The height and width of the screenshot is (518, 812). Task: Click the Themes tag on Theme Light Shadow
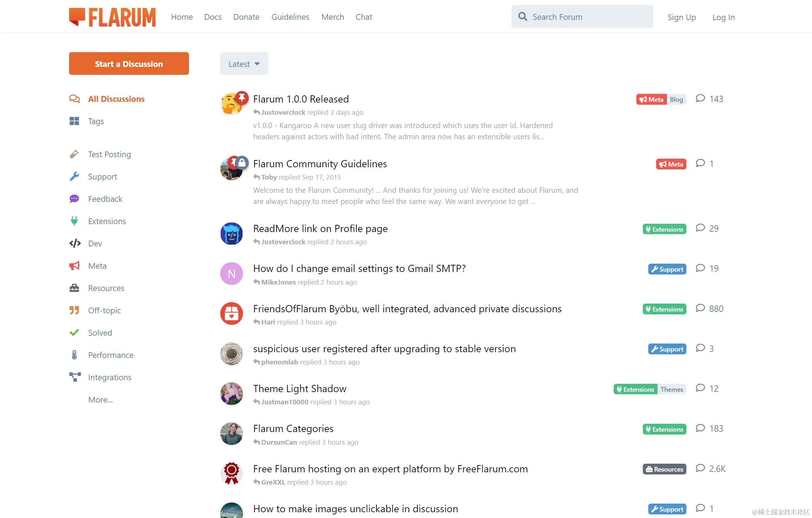[672, 389]
